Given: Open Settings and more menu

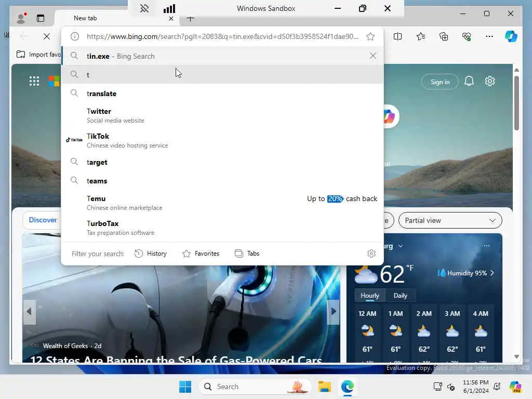Looking at the screenshot, I should tap(489, 36).
